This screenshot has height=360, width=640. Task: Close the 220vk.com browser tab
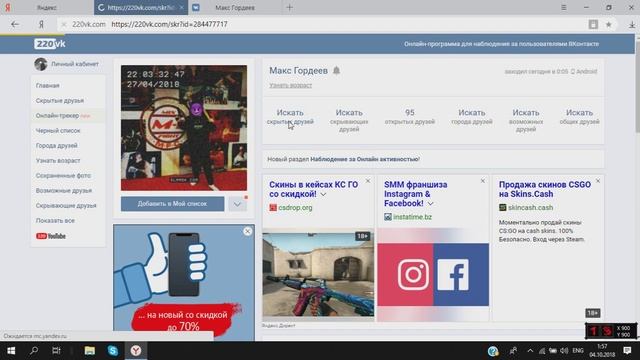(x=182, y=7)
